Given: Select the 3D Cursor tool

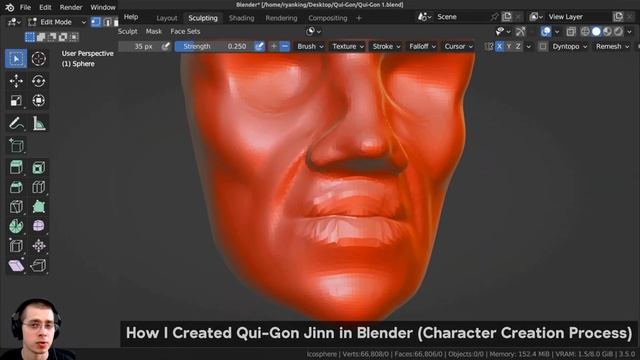Looking at the screenshot, I should [38, 59].
